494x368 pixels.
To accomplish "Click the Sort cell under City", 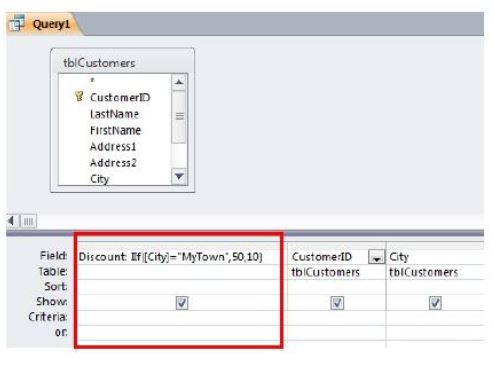I will (x=435, y=287).
